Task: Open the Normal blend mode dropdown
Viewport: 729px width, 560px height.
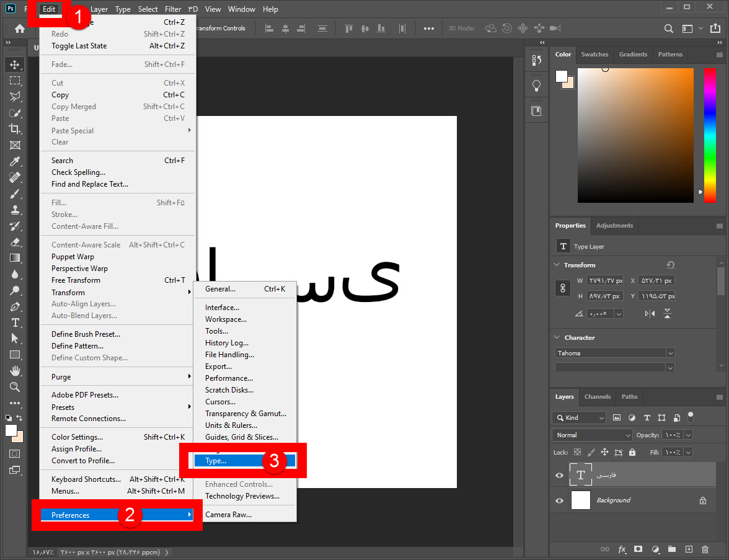Action: coord(593,435)
